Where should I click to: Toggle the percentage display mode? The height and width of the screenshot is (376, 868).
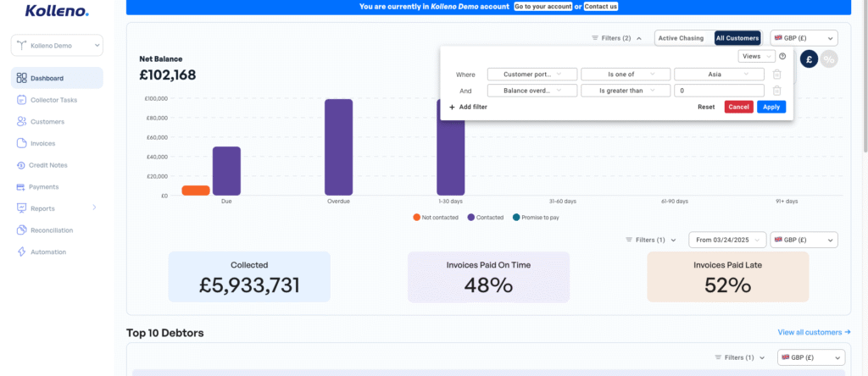[x=828, y=59]
